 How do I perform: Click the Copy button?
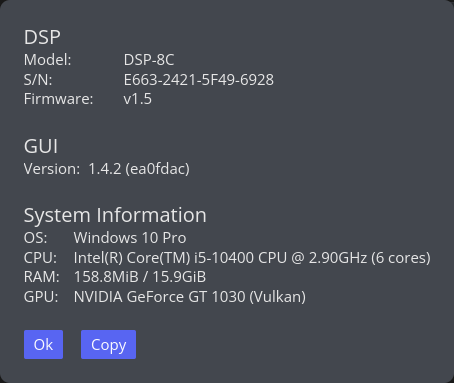(x=108, y=344)
